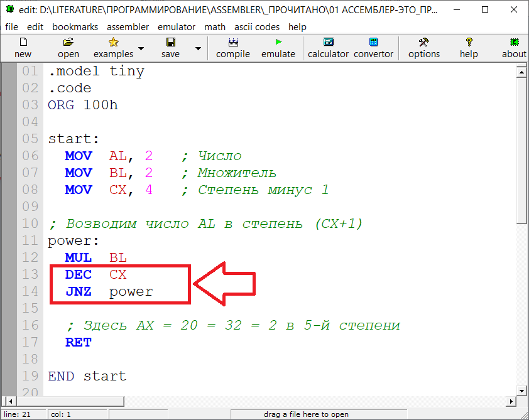Maximize the emu8086 editor window
Viewport: 529px width, 420px height.
(485, 9)
